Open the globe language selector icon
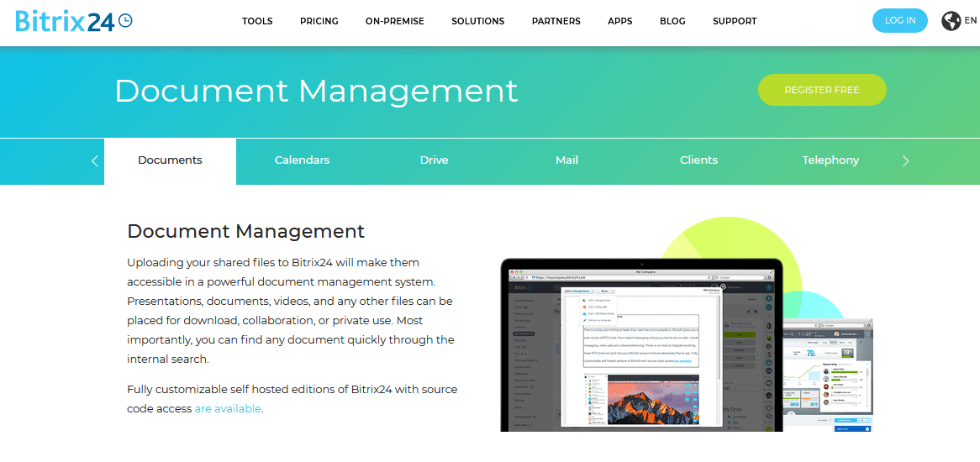This screenshot has width=980, height=462. 951,21
